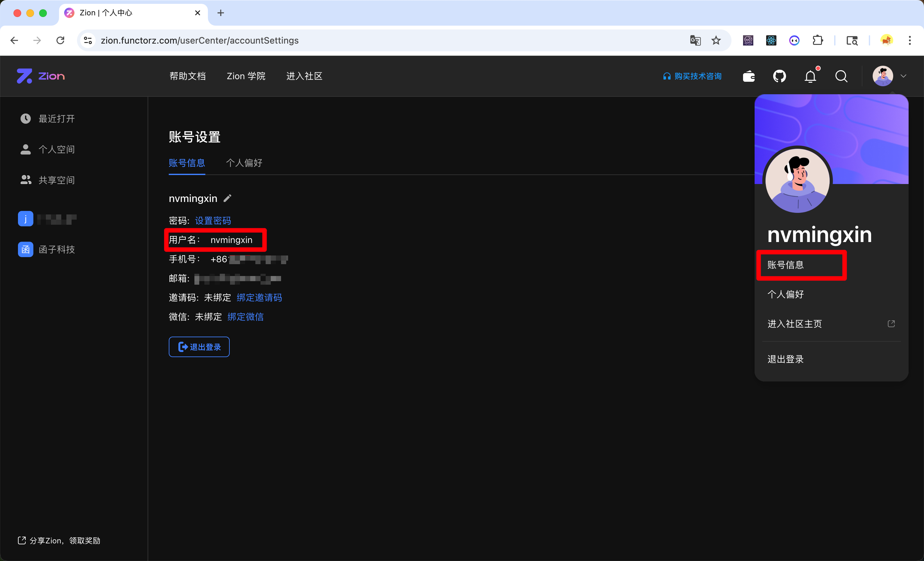Click the person icon beside 个人空间
Viewport: 924px width, 561px height.
coord(25,149)
